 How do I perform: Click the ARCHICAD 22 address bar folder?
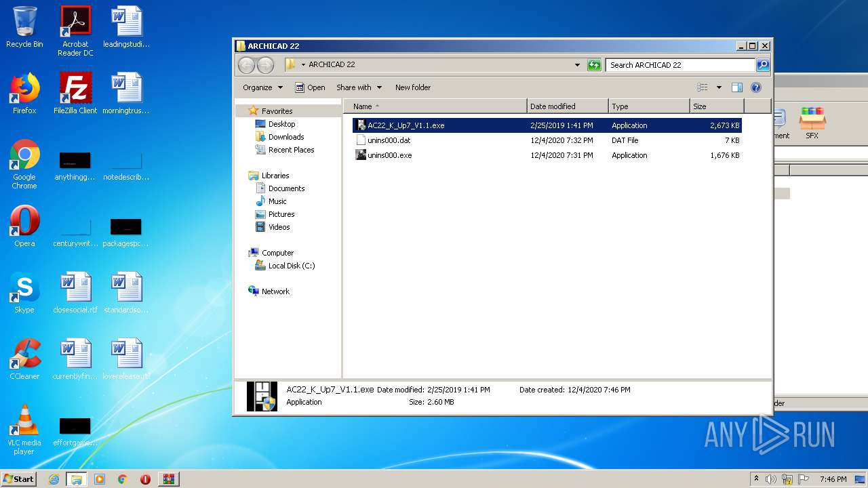point(332,65)
